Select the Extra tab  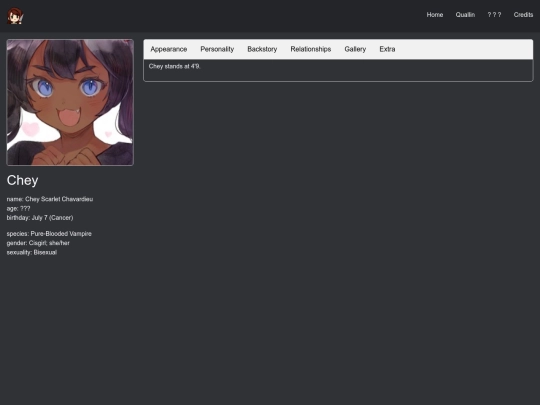387,49
